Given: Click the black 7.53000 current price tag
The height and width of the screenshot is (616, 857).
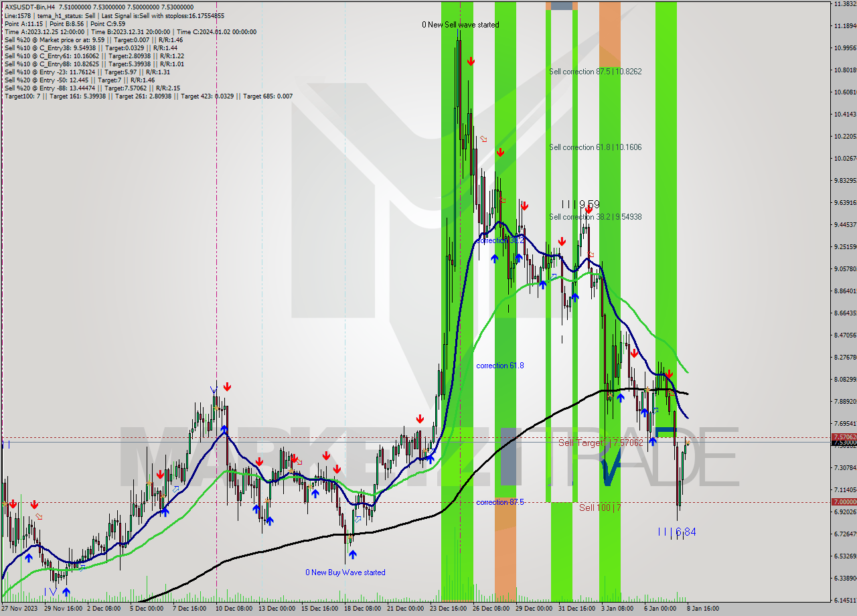Looking at the screenshot, I should pyautogui.click(x=844, y=443).
